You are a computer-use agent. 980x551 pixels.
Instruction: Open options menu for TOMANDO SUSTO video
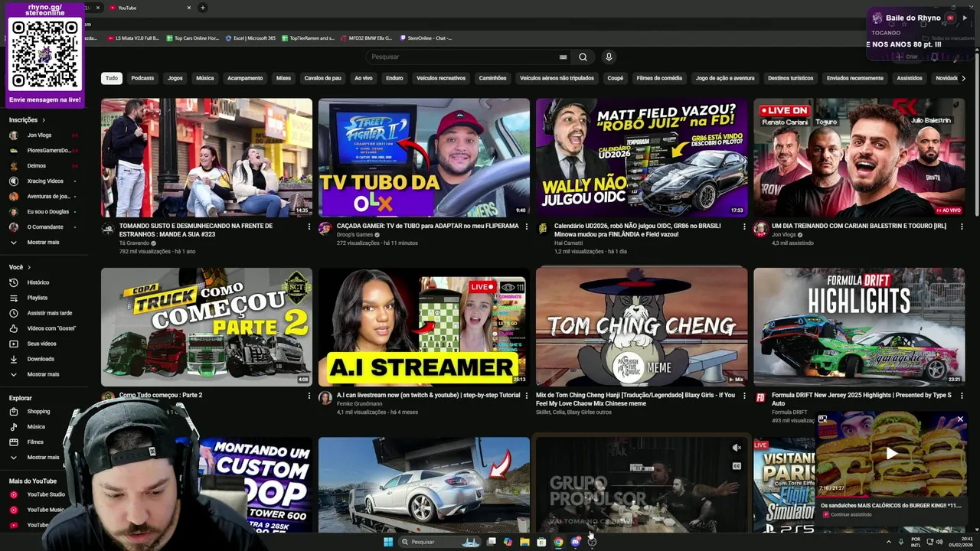[x=309, y=227]
